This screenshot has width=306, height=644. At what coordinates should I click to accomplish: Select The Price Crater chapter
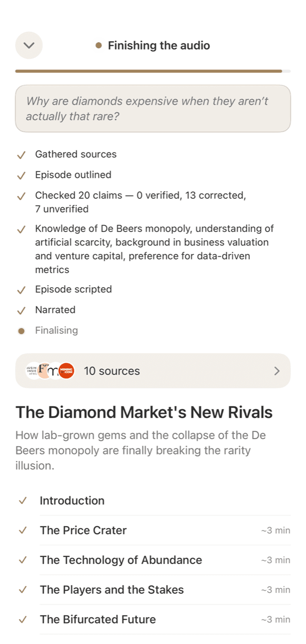coord(153,530)
